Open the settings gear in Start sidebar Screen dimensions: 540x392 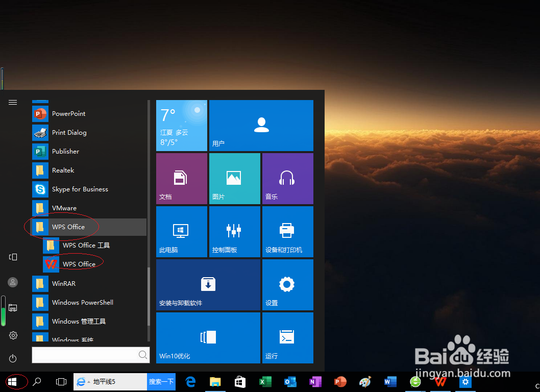[x=13, y=335]
